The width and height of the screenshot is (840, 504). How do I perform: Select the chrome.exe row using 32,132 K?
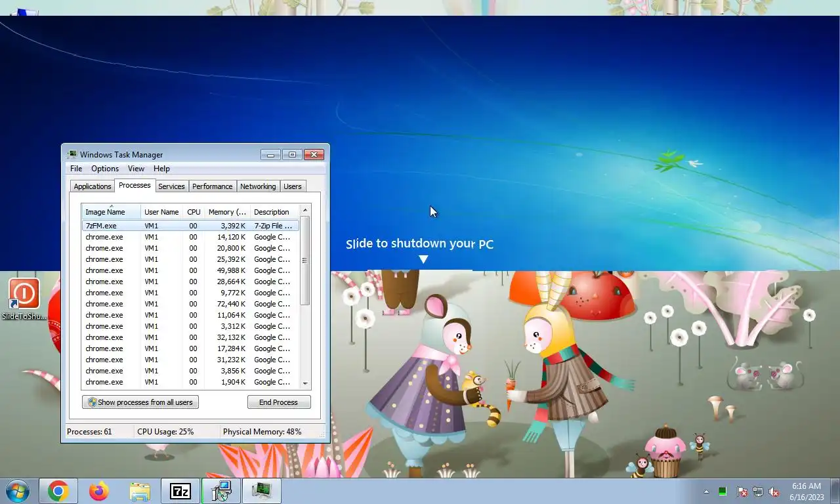[x=190, y=337]
